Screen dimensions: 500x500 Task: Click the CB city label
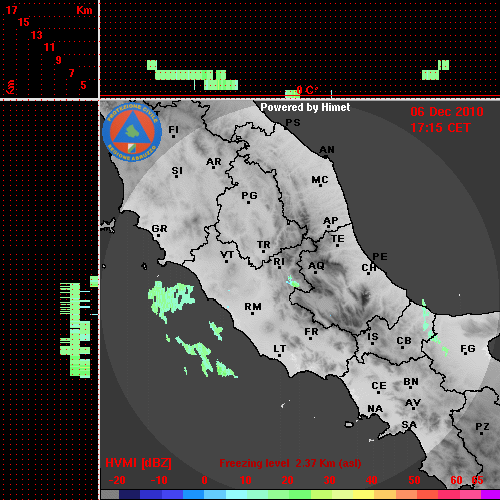click(x=404, y=341)
